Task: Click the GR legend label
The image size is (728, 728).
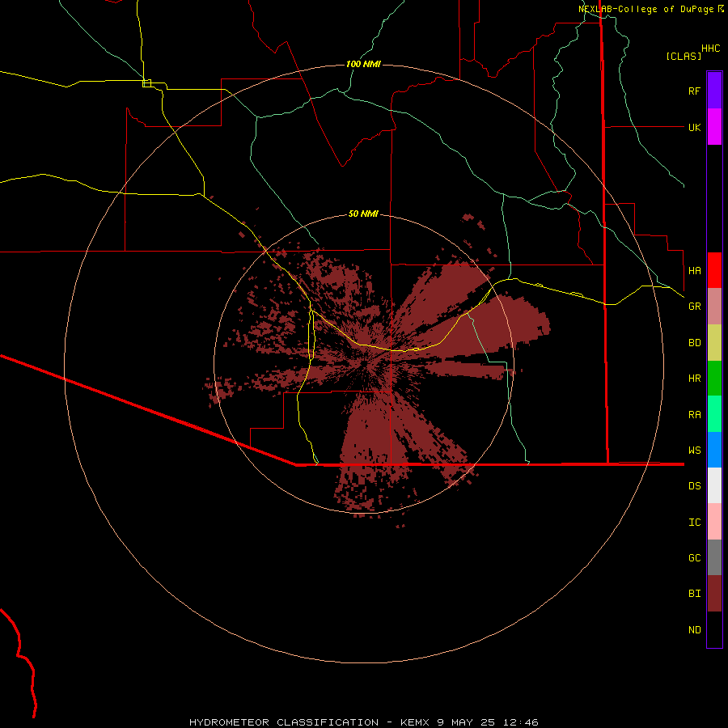Action: coord(694,307)
